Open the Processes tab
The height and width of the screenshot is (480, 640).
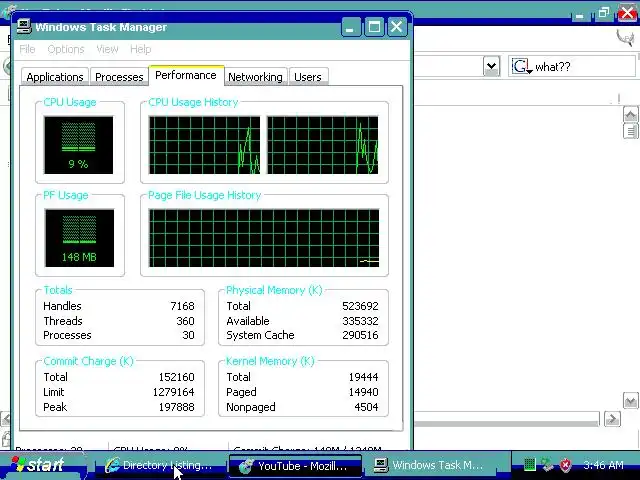pyautogui.click(x=119, y=77)
